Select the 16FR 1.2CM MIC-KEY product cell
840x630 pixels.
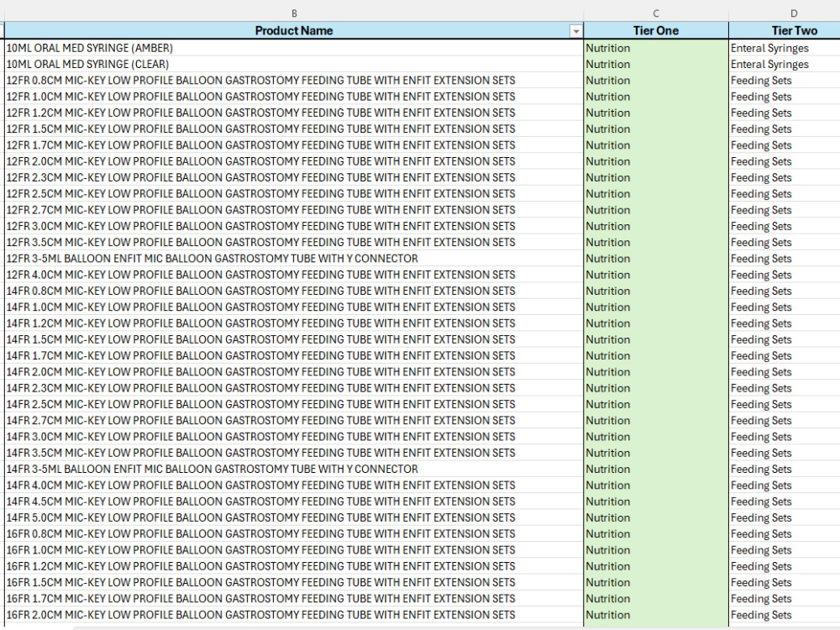(293, 566)
